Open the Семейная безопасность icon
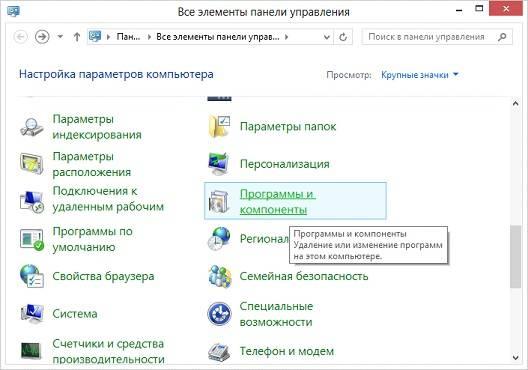This screenshot has height=370, width=528. click(x=220, y=276)
